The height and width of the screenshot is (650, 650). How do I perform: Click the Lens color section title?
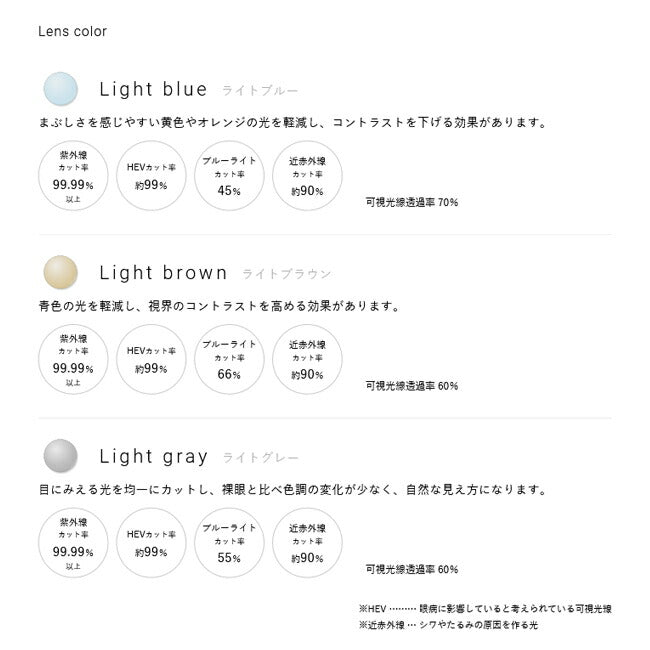pos(72,31)
